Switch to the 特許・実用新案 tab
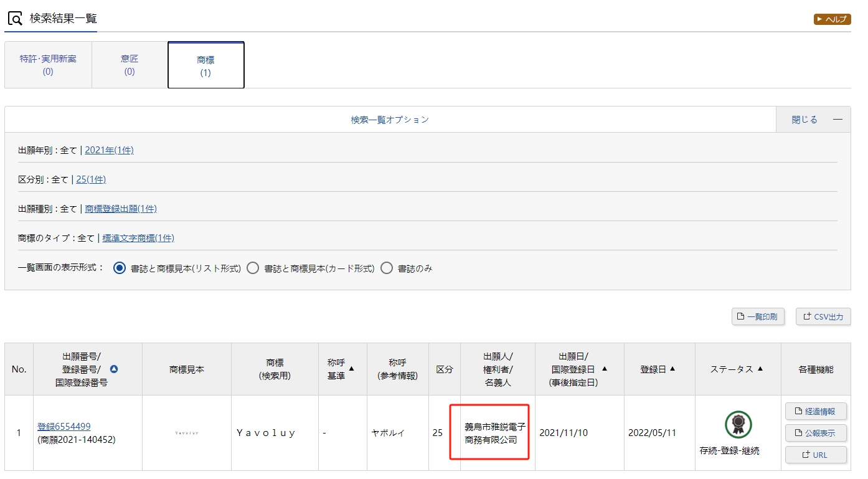 click(48, 65)
